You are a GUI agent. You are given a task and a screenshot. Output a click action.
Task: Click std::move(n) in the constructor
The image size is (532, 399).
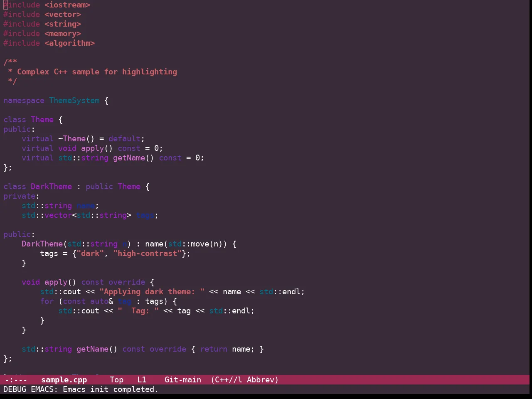(x=195, y=244)
